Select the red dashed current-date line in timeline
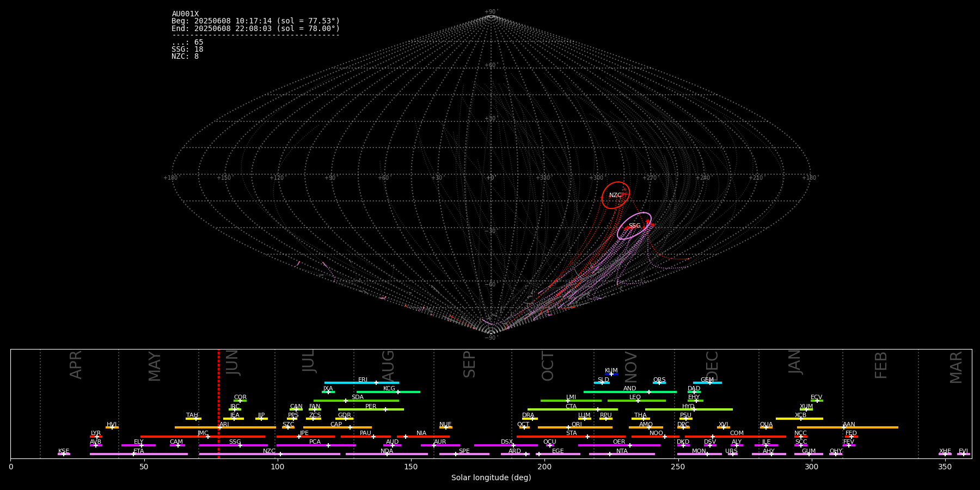 [x=218, y=403]
